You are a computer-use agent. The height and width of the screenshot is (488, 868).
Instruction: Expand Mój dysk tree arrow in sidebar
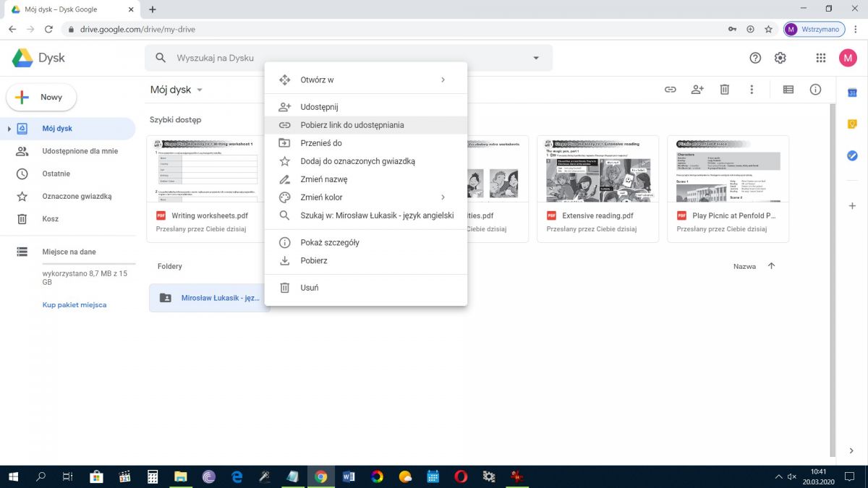point(9,129)
